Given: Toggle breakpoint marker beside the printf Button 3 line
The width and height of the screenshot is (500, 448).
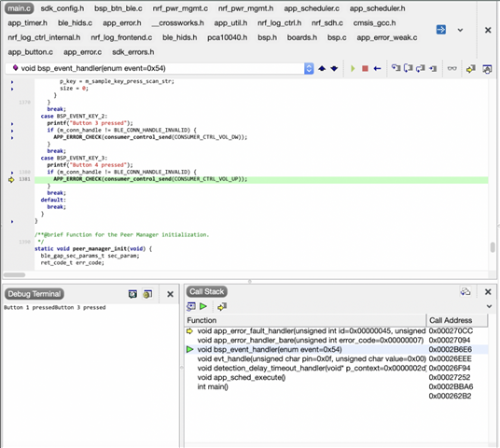Looking at the screenshot, I should (x=12, y=124).
